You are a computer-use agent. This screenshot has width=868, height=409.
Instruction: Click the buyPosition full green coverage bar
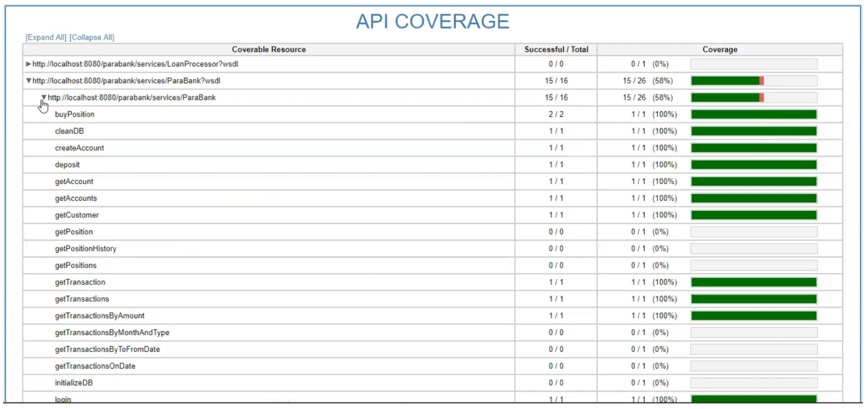point(754,115)
